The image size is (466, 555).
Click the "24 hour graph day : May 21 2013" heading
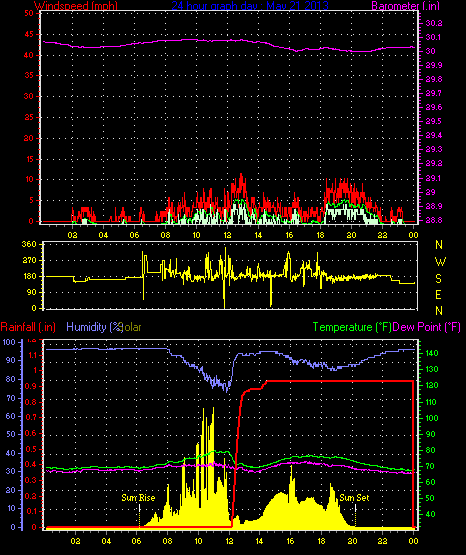click(250, 6)
